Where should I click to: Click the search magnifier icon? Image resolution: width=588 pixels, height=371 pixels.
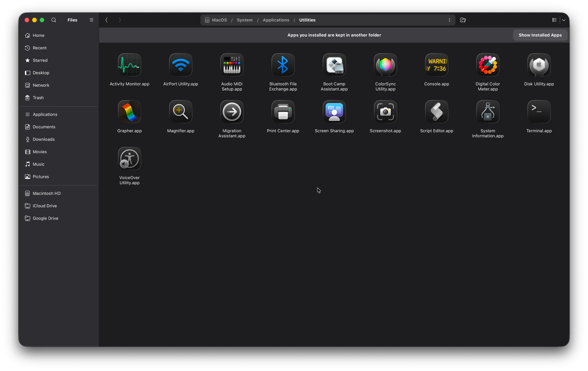coord(54,20)
